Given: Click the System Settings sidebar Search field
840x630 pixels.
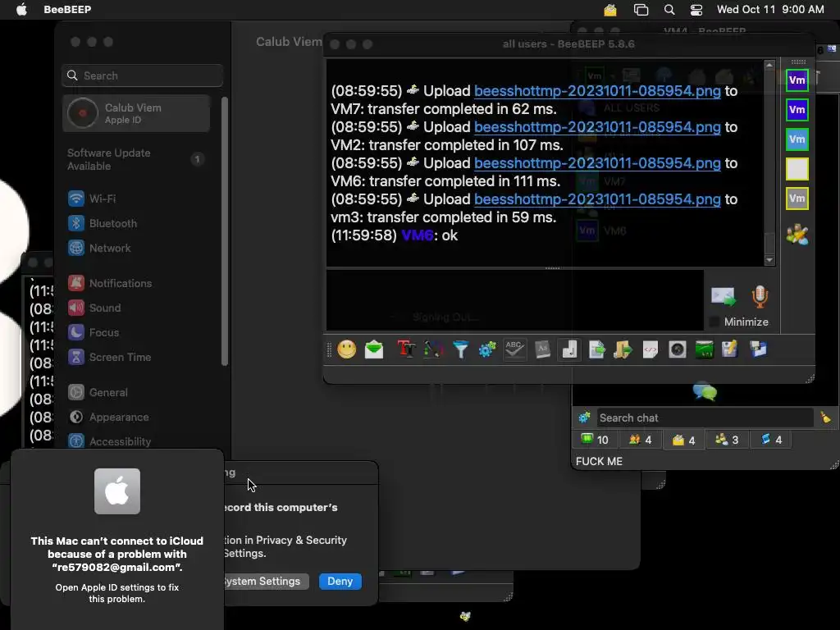Looking at the screenshot, I should (x=142, y=75).
